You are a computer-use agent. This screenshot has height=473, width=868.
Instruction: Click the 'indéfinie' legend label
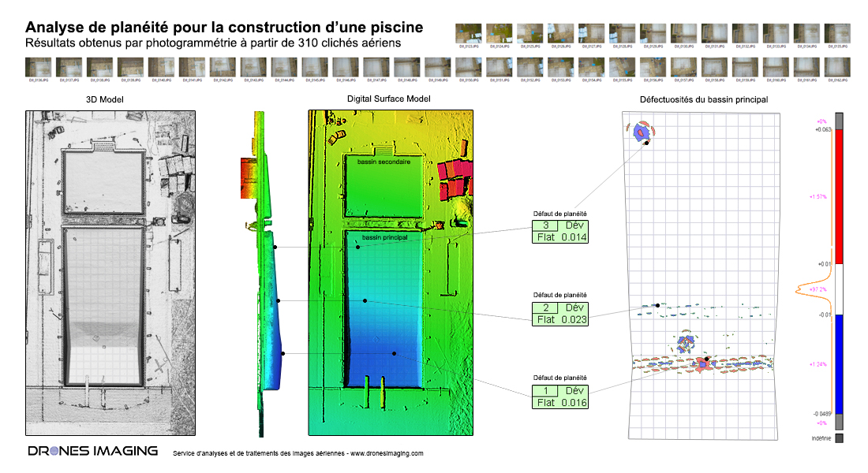[x=821, y=438]
